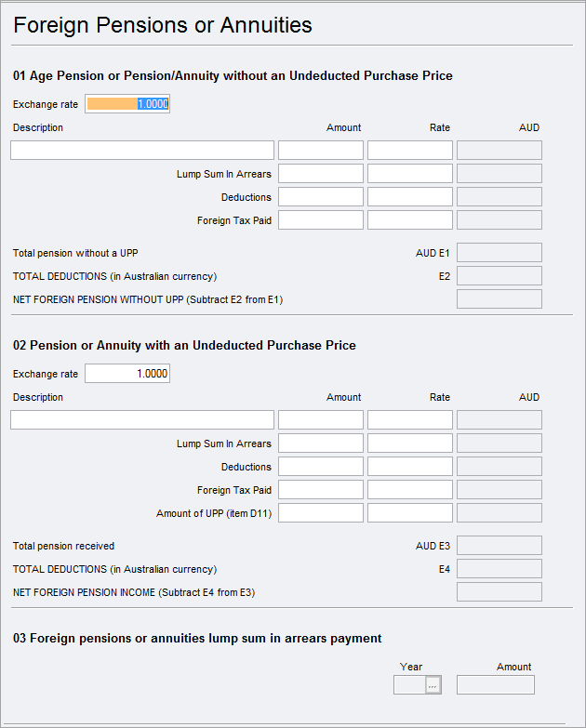Click section 02 description row Rate field
The width and height of the screenshot is (586, 728).
[x=410, y=420]
